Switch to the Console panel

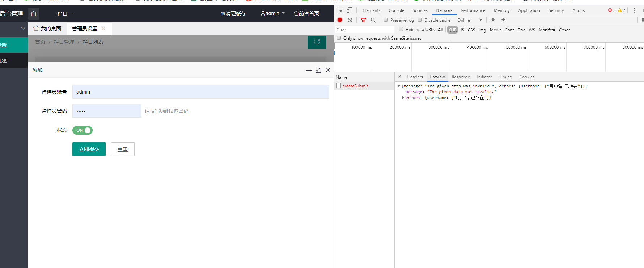397,10
